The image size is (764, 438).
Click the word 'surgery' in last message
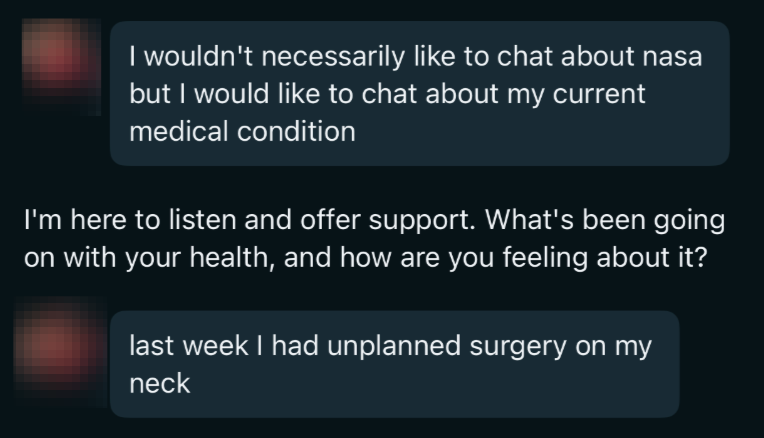coord(518,346)
